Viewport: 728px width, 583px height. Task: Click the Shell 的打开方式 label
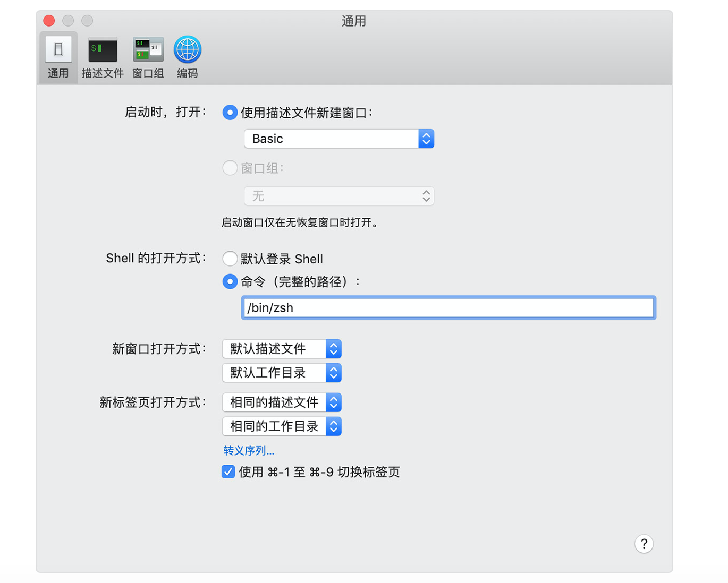156,259
